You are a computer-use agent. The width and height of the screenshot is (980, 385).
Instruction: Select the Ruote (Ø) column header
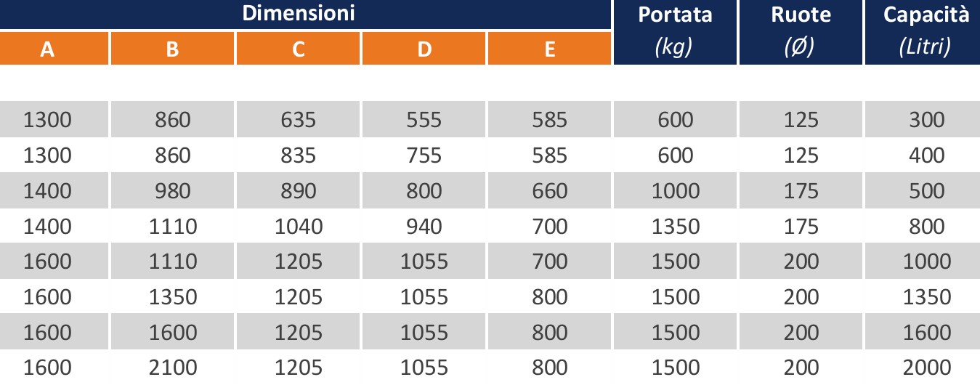(x=801, y=32)
